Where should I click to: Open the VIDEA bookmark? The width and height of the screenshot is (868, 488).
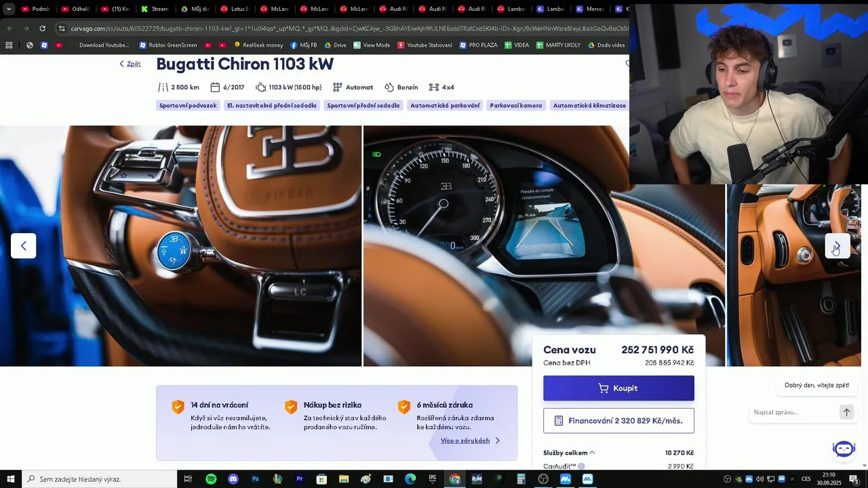[x=517, y=45]
